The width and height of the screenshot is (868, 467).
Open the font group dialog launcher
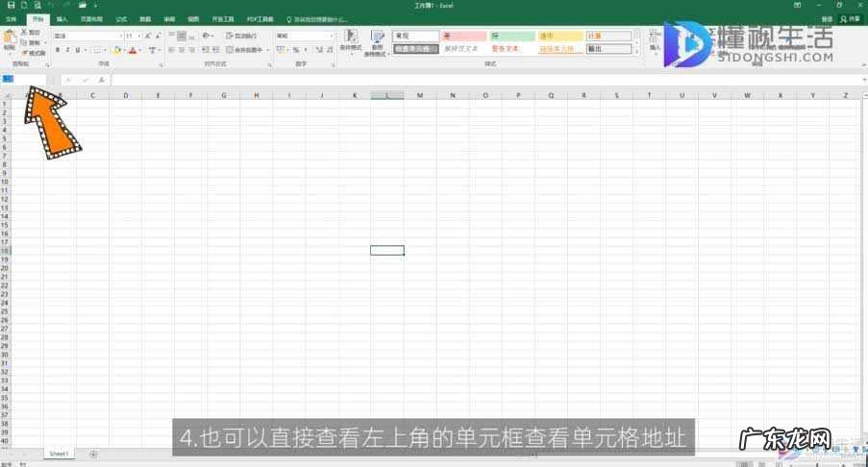pos(161,65)
